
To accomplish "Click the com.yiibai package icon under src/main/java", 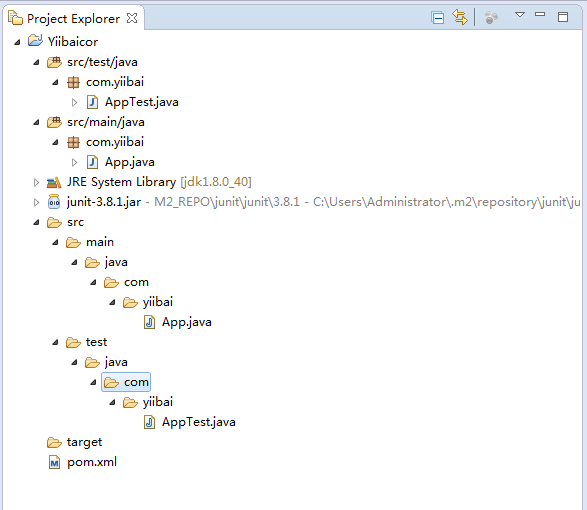I will click(73, 142).
